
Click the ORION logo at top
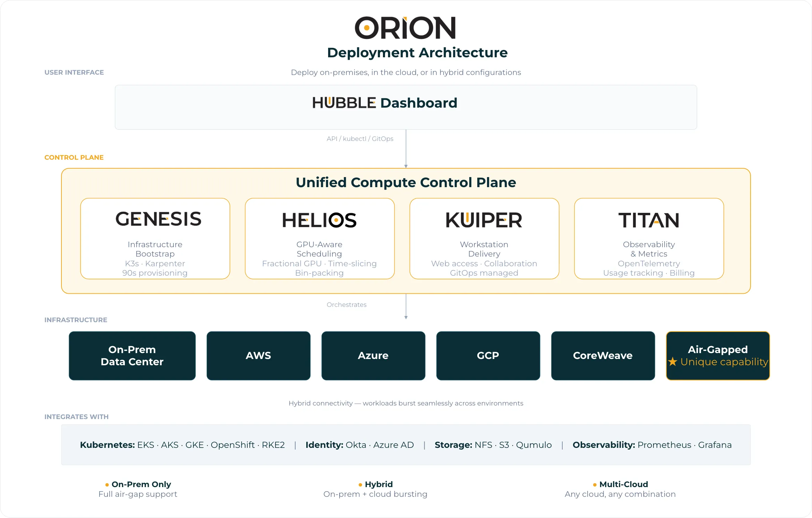(405, 28)
